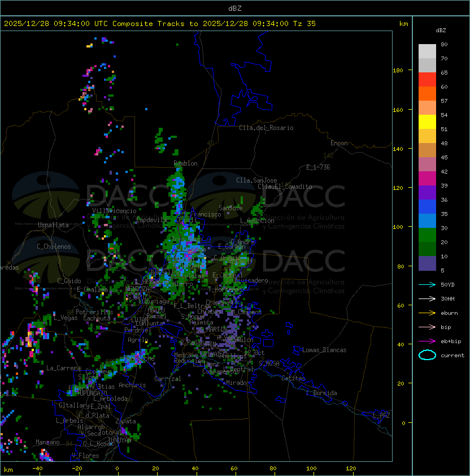Click the 'Potrerillos' map label
Viewport: 470px width, 476px height.
pyautogui.click(x=94, y=312)
